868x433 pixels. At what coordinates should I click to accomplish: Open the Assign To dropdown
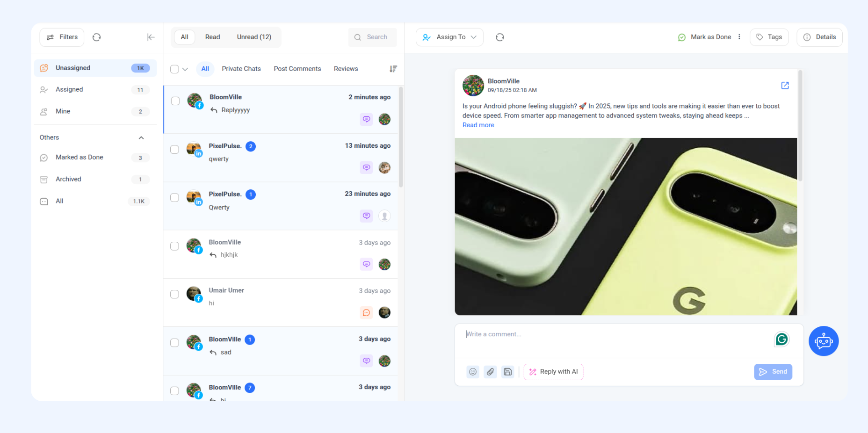(449, 37)
